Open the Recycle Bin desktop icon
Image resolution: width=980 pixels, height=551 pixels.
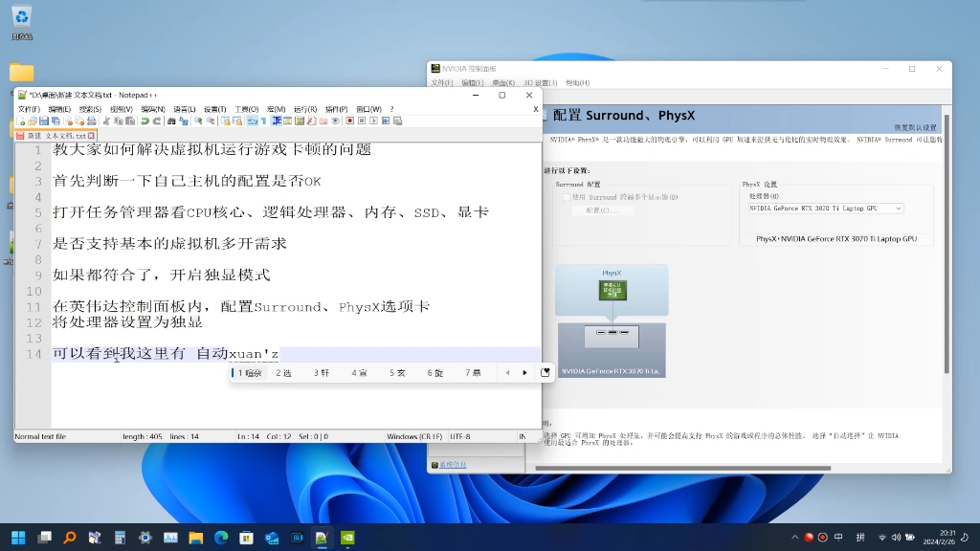[22, 23]
